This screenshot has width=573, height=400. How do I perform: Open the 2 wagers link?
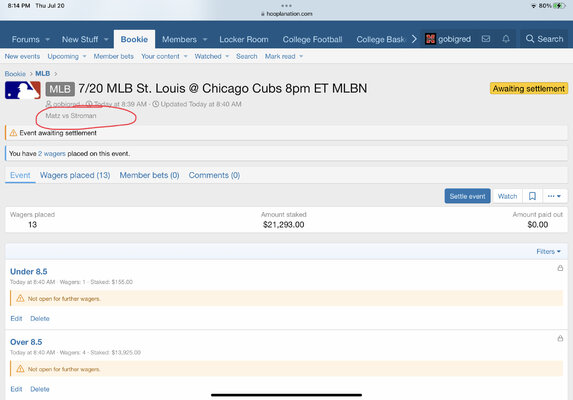(x=52, y=154)
